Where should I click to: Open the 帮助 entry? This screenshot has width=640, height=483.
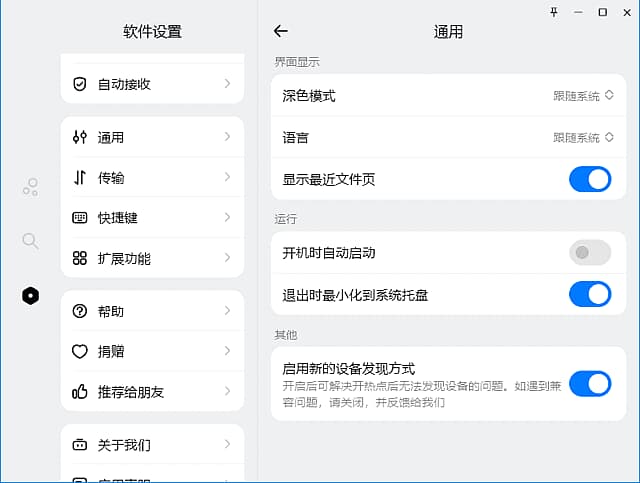[x=152, y=311]
